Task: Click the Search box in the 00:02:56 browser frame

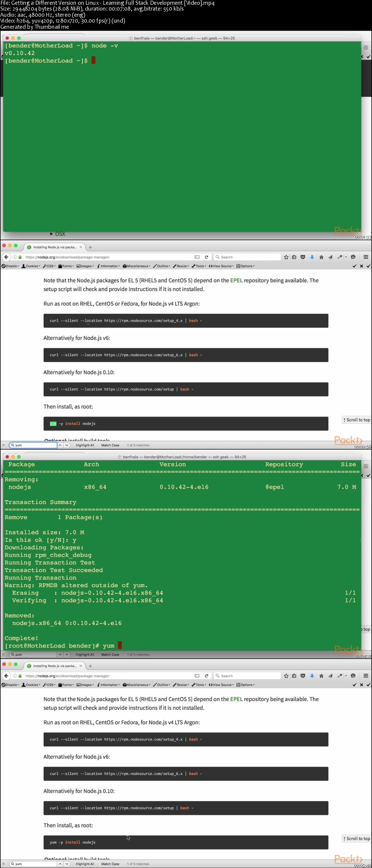Action: pyautogui.click(x=247, y=257)
